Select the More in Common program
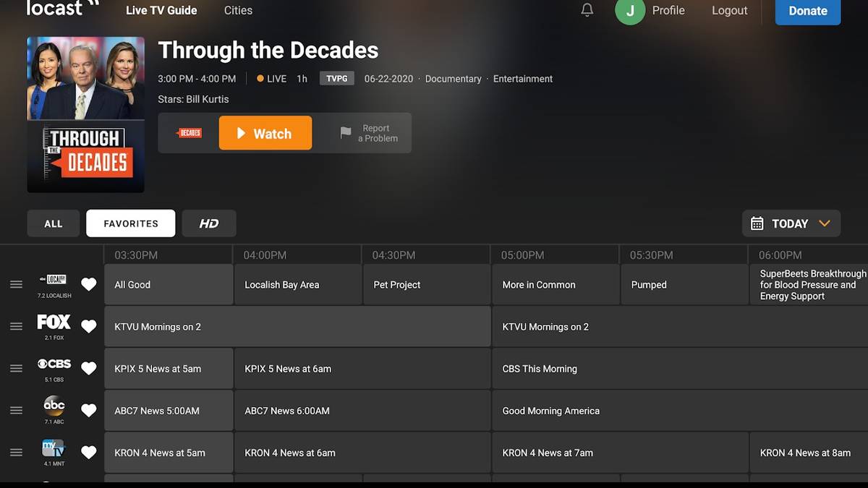Screen dimensions: 868x488 click(x=556, y=285)
